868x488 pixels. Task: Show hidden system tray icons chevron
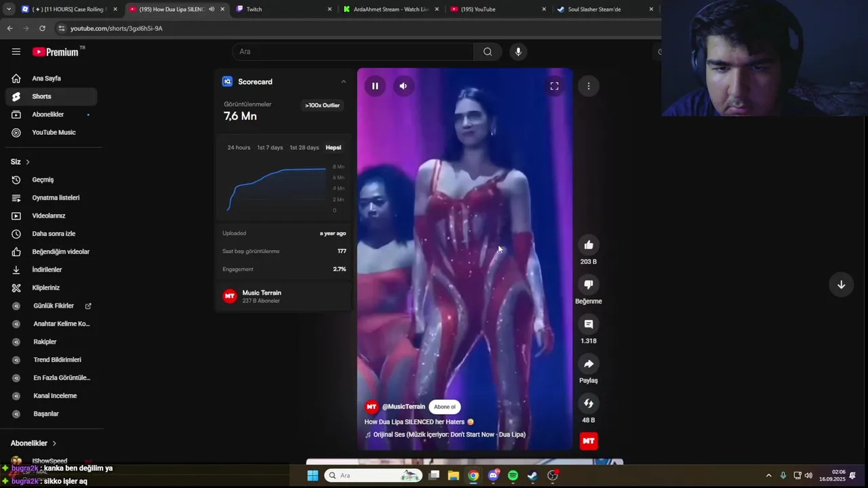click(768, 475)
